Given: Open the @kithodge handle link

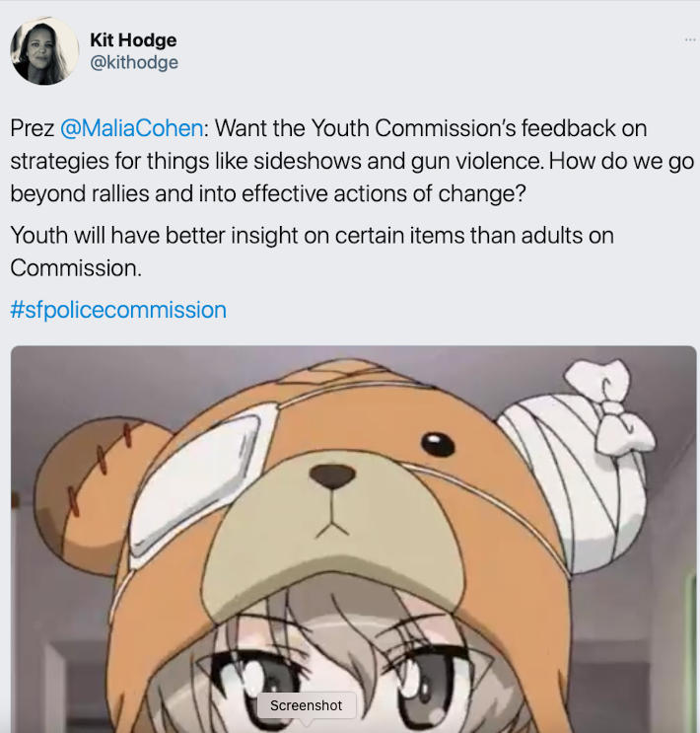Looking at the screenshot, I should click(134, 62).
